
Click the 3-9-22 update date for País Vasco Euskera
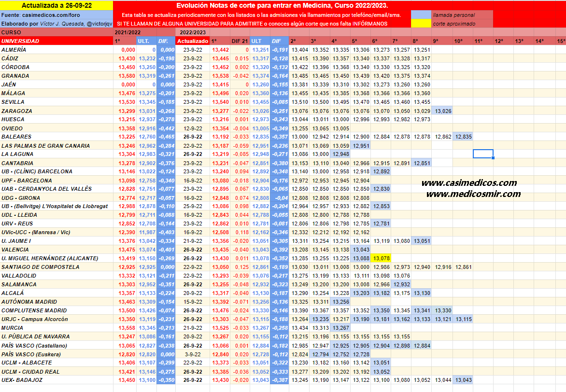pyautogui.click(x=193, y=354)
